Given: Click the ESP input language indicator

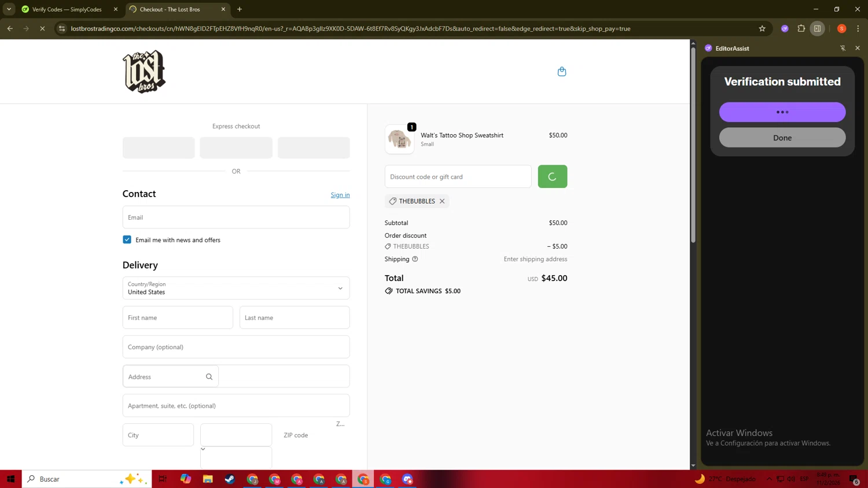Looking at the screenshot, I should point(804,479).
